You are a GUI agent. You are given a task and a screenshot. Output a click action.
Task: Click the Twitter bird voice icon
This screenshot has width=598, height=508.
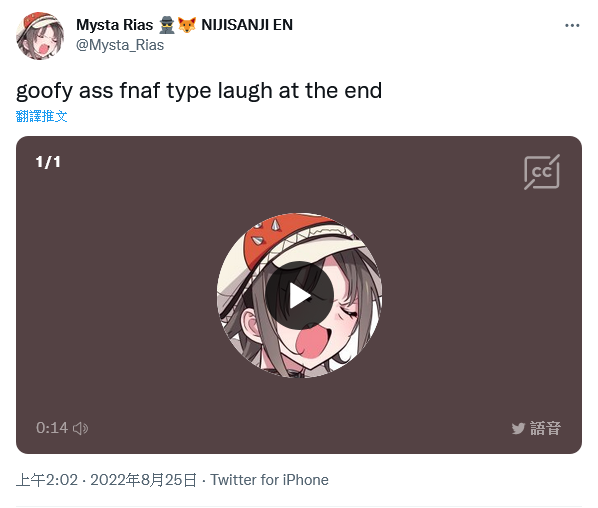click(518, 428)
